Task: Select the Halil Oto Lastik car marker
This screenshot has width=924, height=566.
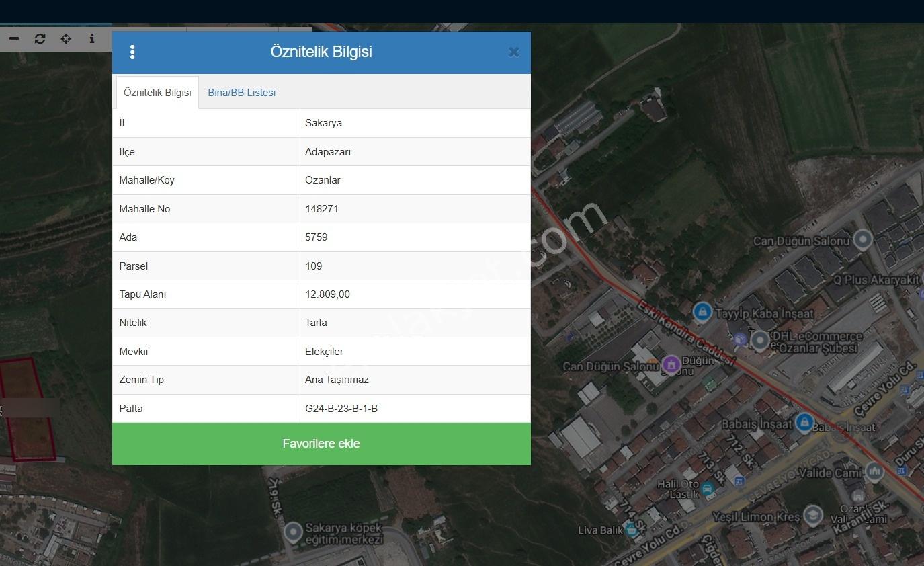Action: click(708, 489)
